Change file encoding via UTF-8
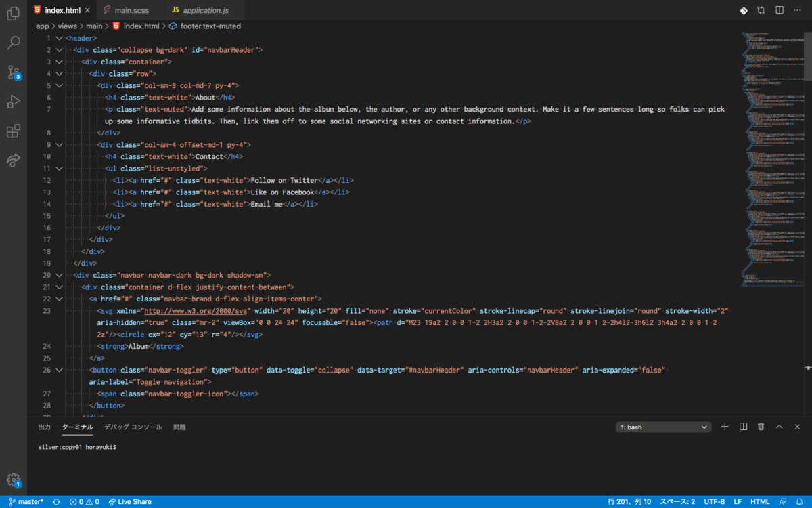Image resolution: width=812 pixels, height=508 pixels. [714, 502]
